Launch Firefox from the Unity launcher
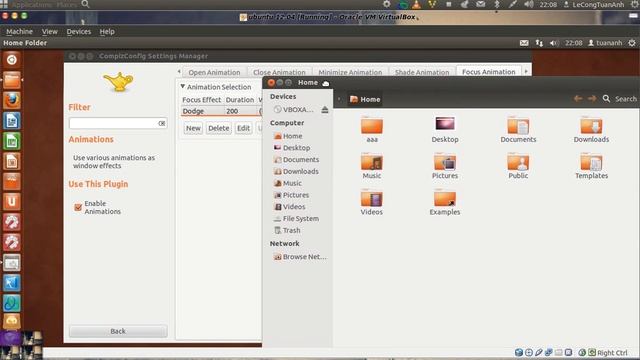 coord(11,100)
